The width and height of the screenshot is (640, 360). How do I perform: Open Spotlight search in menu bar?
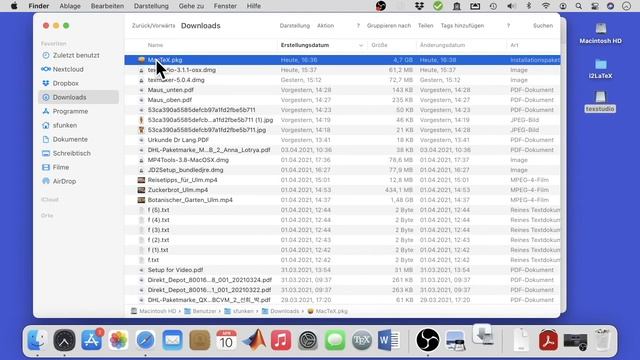point(579,6)
